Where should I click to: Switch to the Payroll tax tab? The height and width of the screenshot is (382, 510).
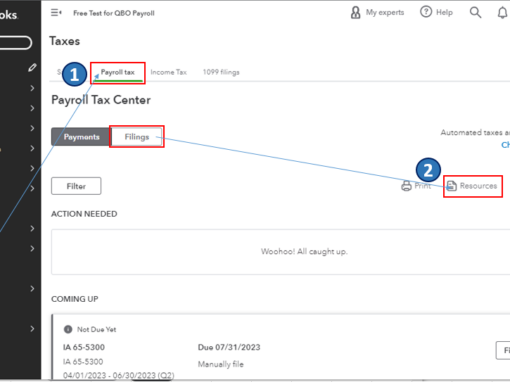[x=118, y=72]
